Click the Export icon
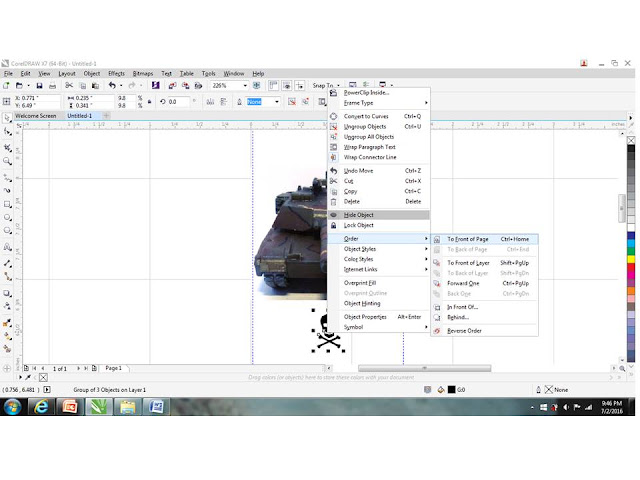This screenshot has width=640, height=480. click(x=185, y=85)
